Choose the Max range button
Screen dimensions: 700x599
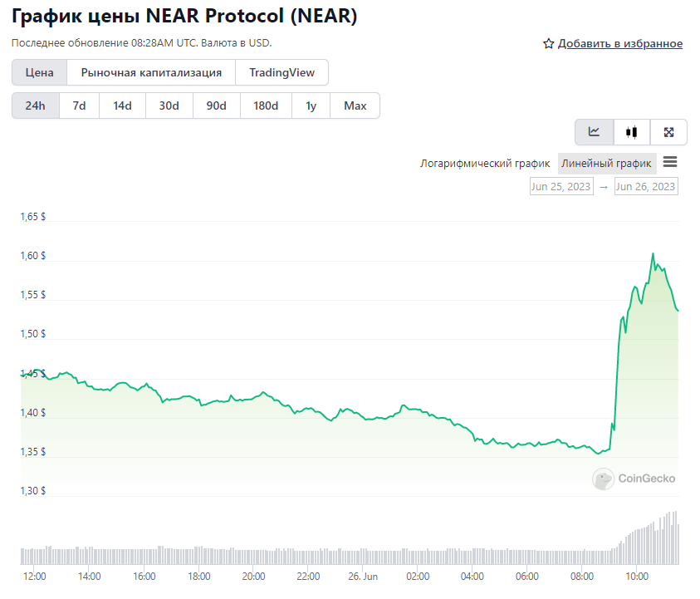click(x=355, y=106)
